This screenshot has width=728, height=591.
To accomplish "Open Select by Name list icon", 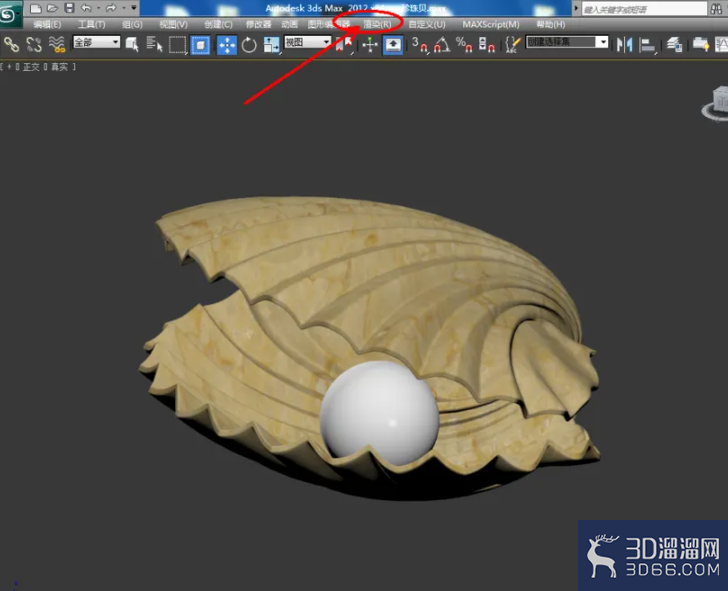I will (x=154, y=45).
